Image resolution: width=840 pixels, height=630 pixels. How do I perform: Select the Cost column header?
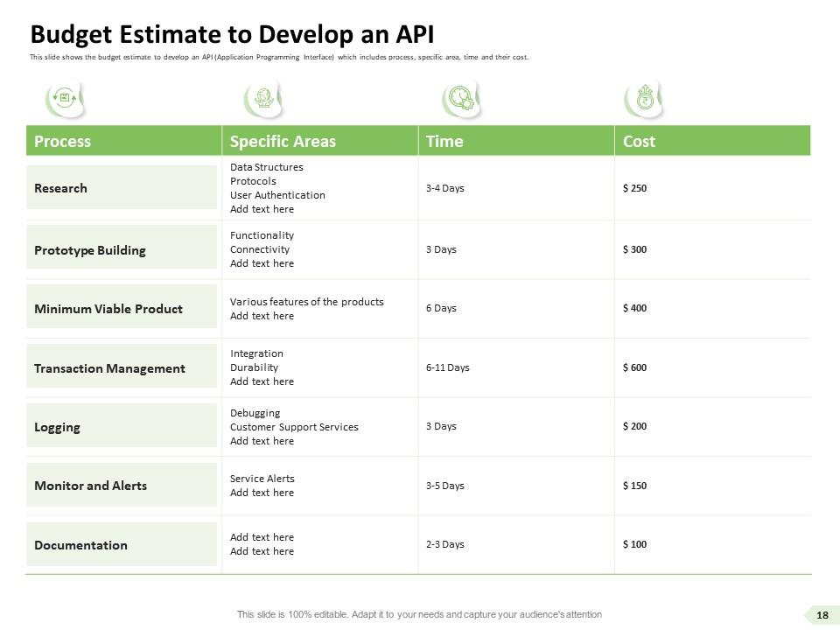click(639, 141)
